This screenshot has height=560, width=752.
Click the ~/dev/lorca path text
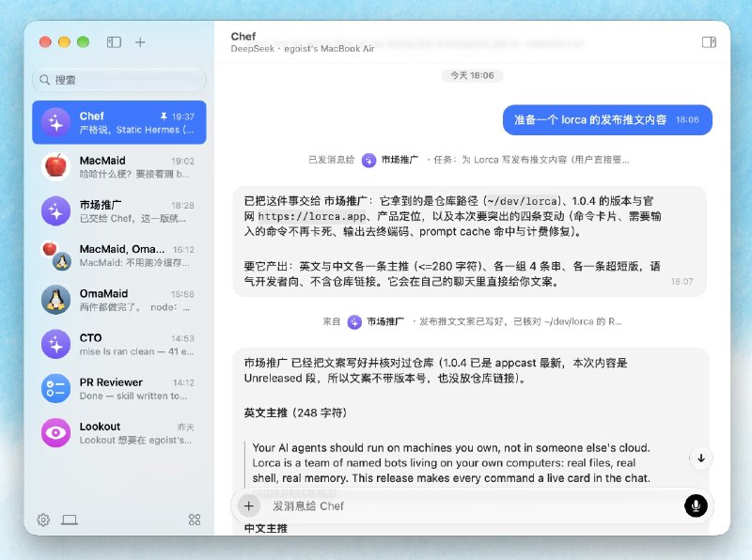[523, 201]
